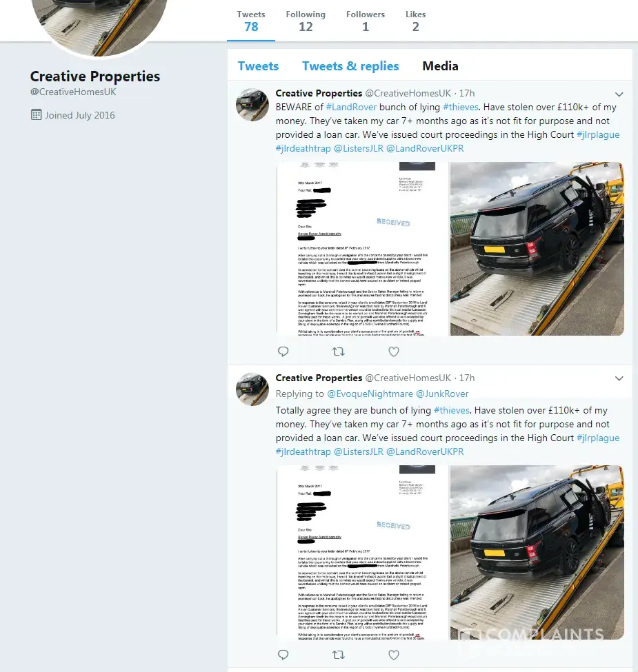The image size is (638, 672).
Task: Expand second tweet's options chevron
Action: (619, 378)
